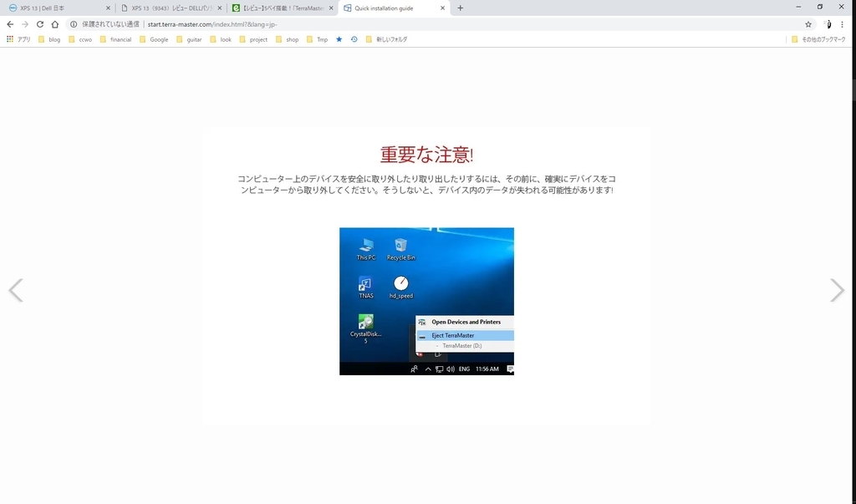The height and width of the screenshot is (504, 856).
Task: Open the Chrome three-dot menu
Action: click(843, 24)
